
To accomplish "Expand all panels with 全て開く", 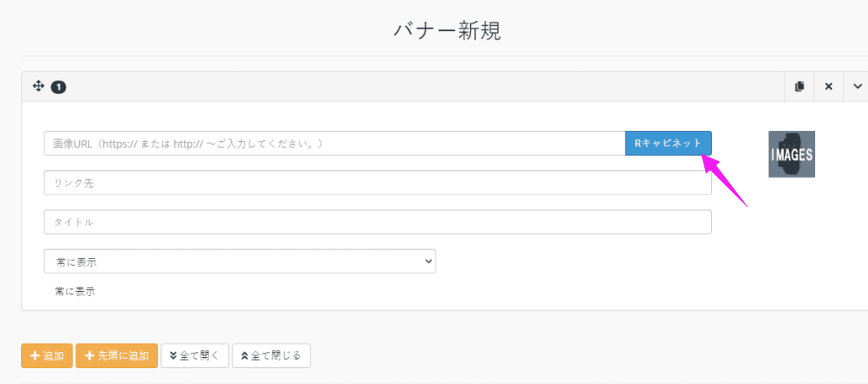I will pos(195,355).
